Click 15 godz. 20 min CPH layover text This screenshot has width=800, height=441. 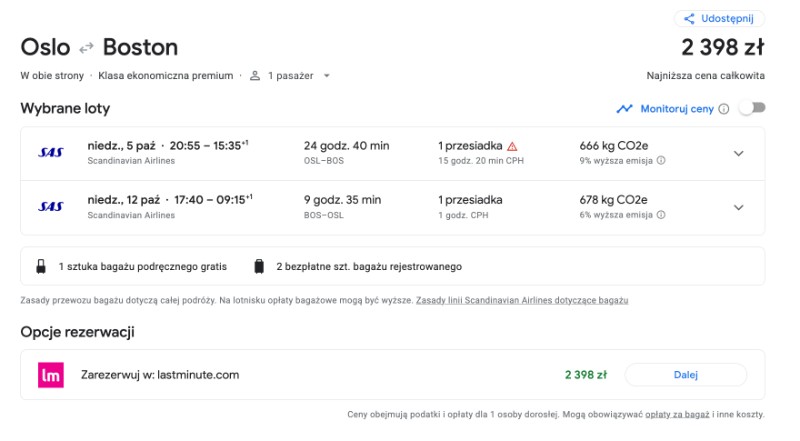[481, 161]
